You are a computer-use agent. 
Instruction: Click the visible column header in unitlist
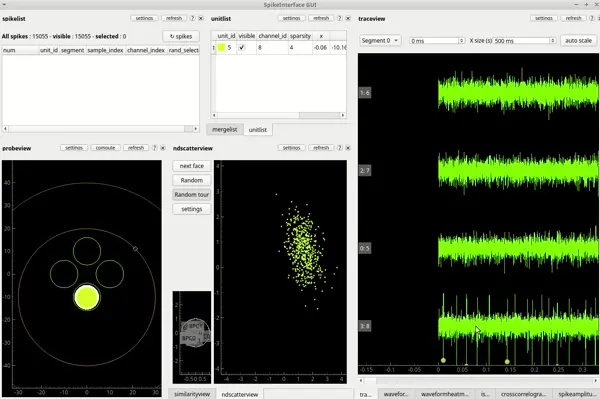[247, 36]
